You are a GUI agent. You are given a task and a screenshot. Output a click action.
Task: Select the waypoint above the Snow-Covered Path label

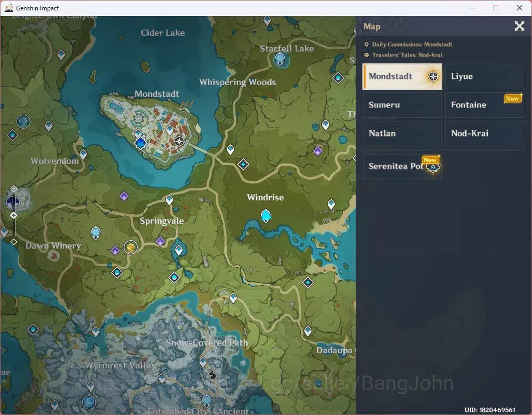(233, 298)
